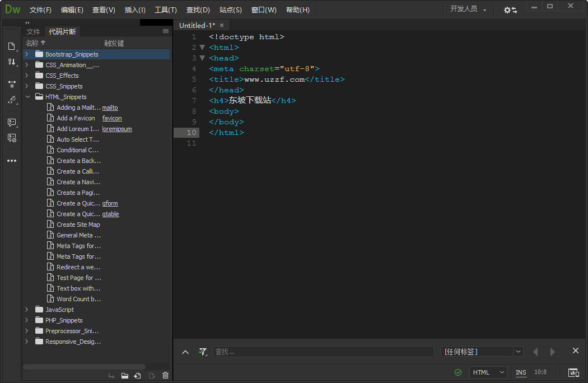Open the 查找(D) menu

coord(198,10)
